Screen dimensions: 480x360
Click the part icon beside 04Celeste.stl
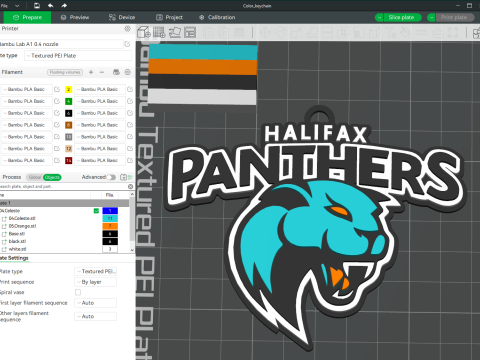point(4,219)
